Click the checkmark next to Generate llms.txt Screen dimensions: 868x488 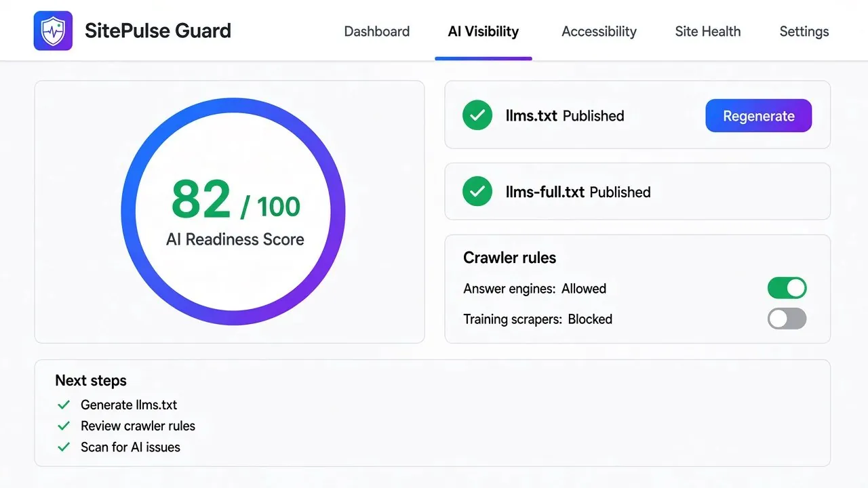click(64, 405)
